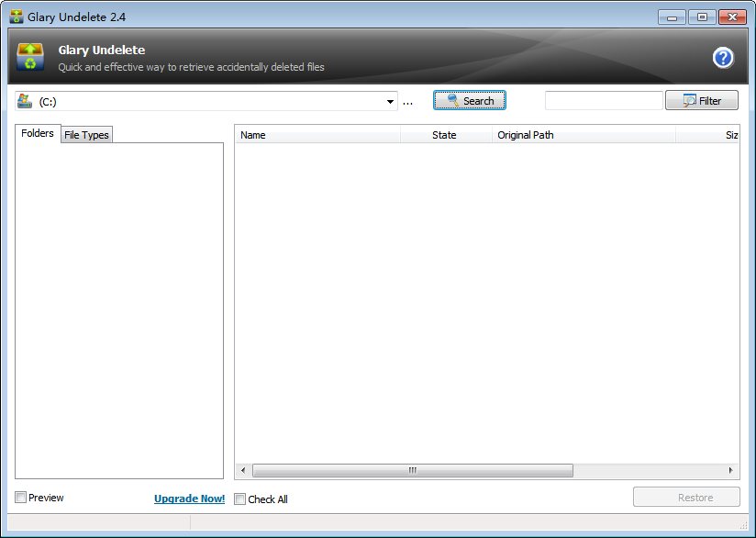Click the blue help question mark icon
The image size is (756, 538).
[x=723, y=58]
